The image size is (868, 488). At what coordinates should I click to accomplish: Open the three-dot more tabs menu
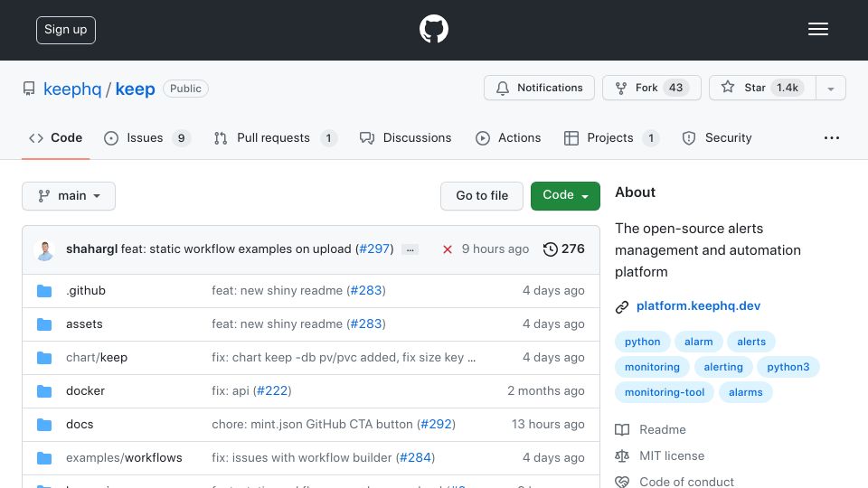[832, 137]
